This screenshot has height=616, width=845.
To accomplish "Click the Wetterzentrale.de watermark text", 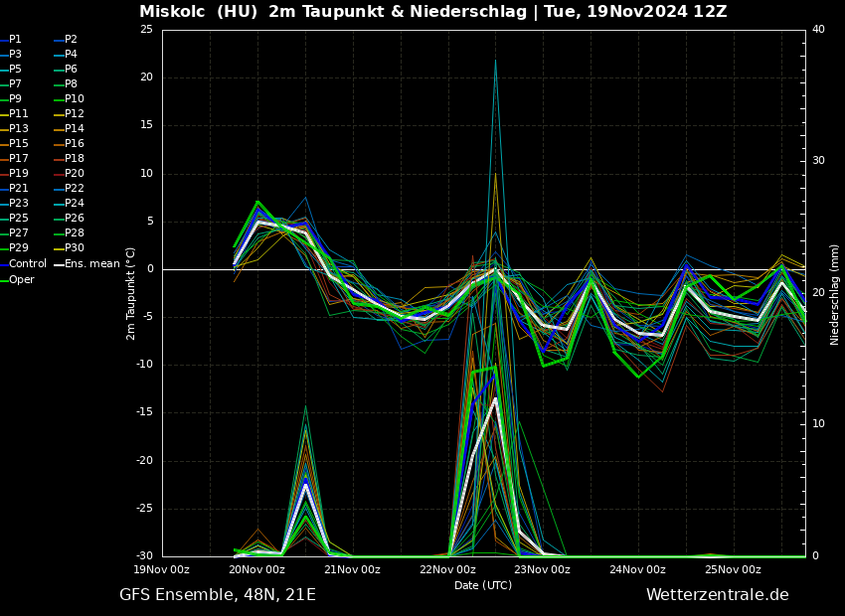I will tap(717, 595).
